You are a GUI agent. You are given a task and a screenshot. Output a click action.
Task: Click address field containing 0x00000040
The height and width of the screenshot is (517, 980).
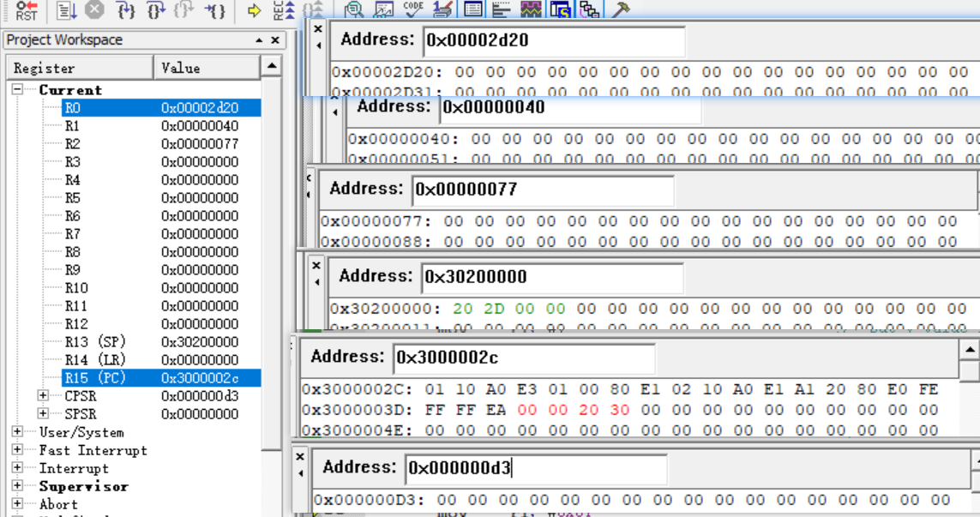pyautogui.click(x=571, y=108)
